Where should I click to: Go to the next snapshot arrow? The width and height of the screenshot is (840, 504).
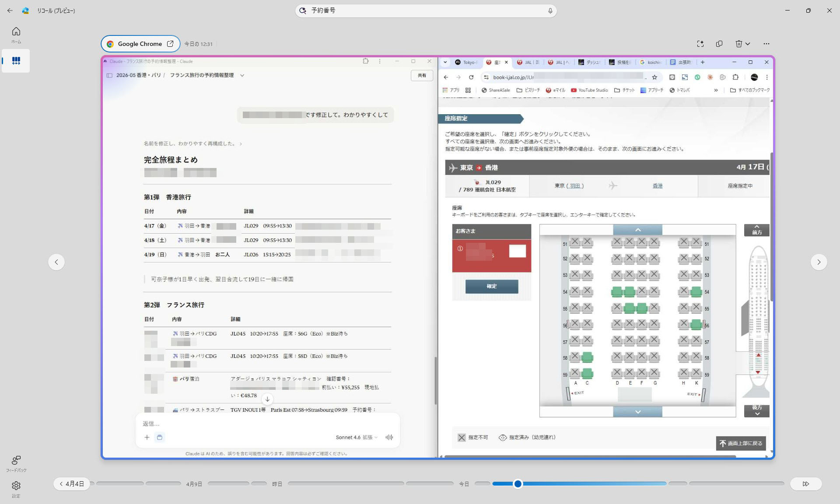(x=819, y=262)
